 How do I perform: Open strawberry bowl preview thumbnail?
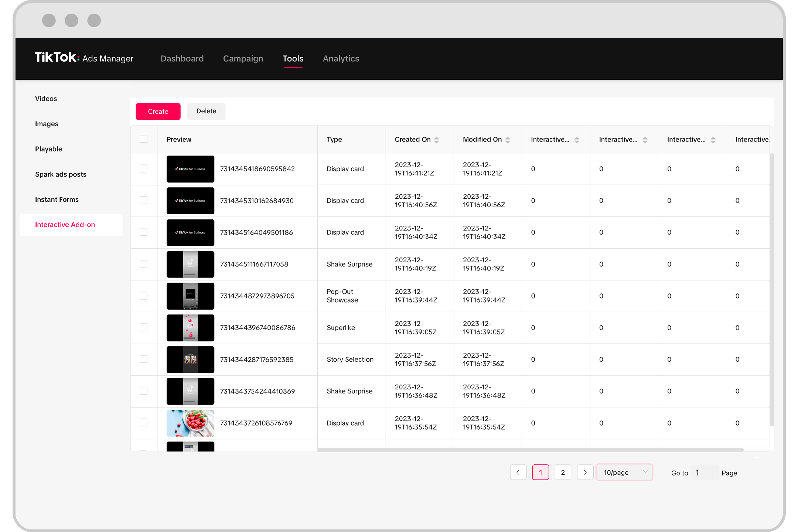tap(190, 423)
